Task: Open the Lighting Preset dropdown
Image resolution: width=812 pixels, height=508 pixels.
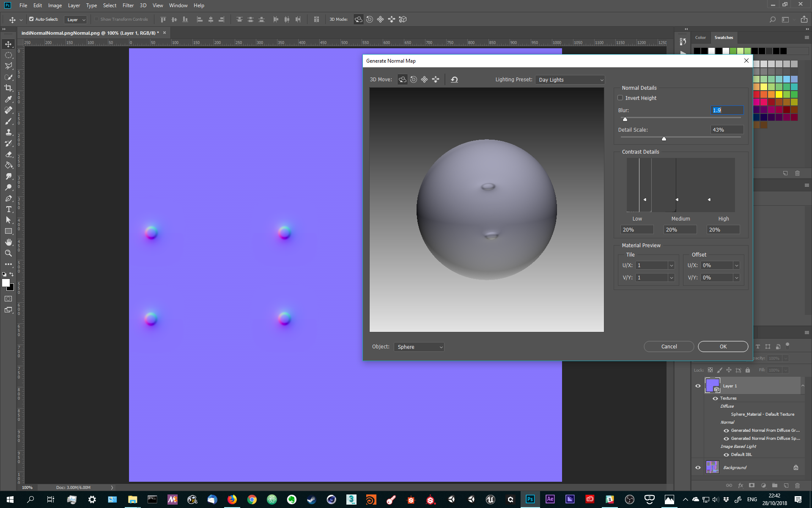Action: click(x=570, y=80)
